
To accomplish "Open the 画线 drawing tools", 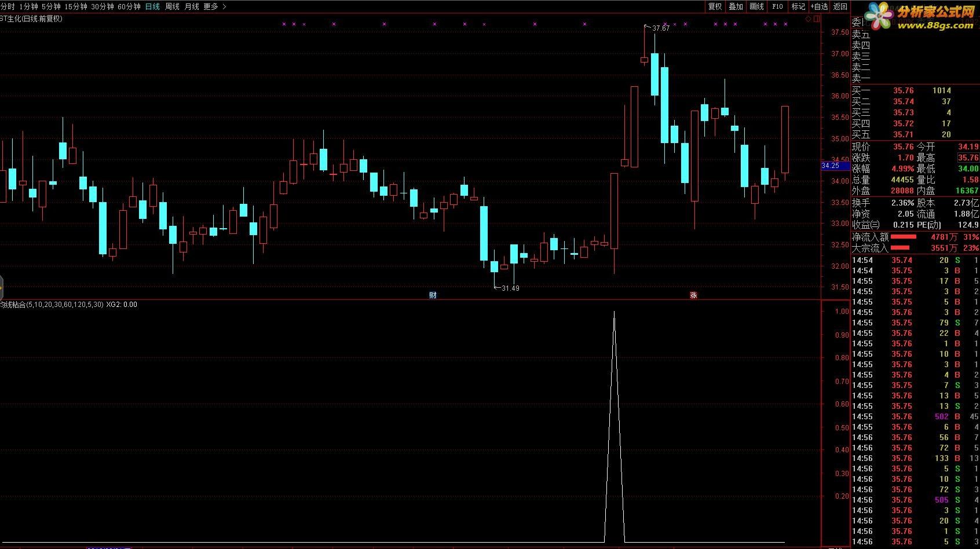I will click(756, 6).
